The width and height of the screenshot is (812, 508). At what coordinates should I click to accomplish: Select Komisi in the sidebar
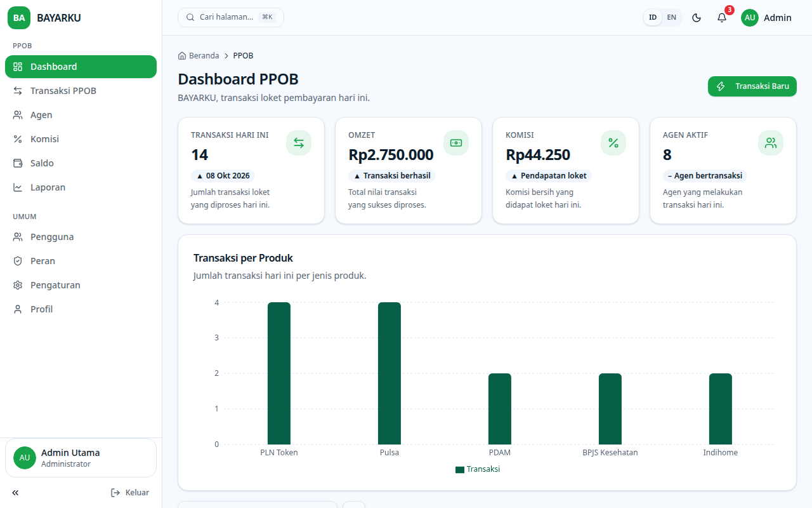coord(81,139)
